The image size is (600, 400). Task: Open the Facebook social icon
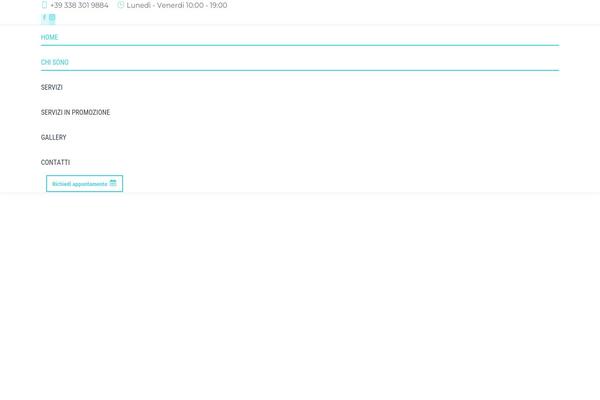(x=44, y=18)
